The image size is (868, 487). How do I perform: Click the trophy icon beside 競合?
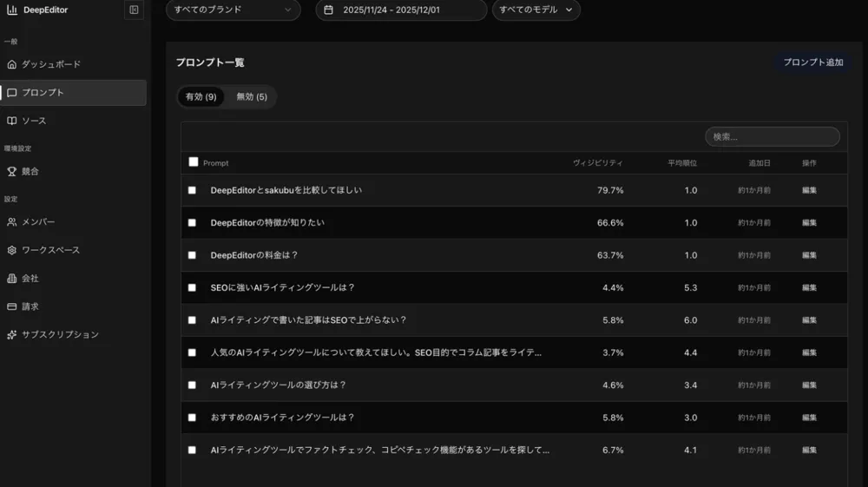tap(11, 172)
